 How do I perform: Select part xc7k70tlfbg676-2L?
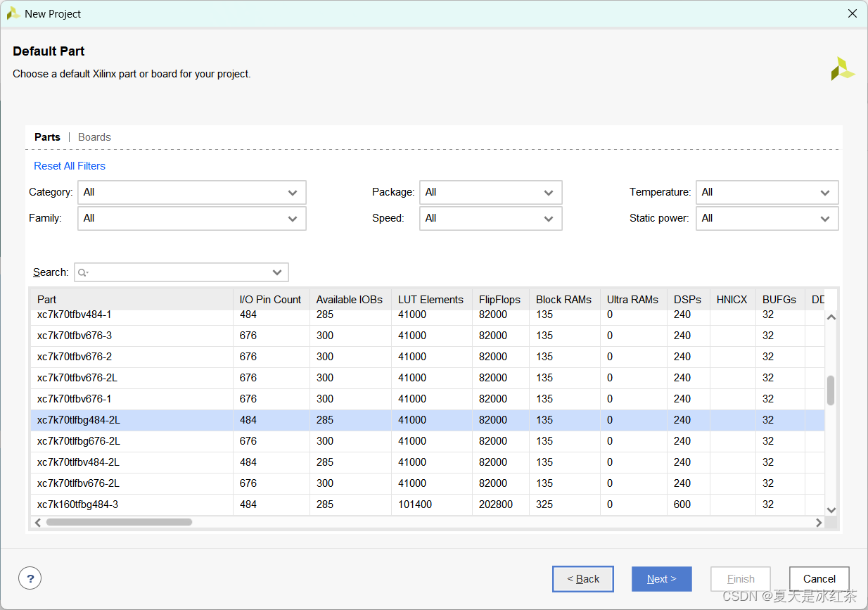(427, 441)
